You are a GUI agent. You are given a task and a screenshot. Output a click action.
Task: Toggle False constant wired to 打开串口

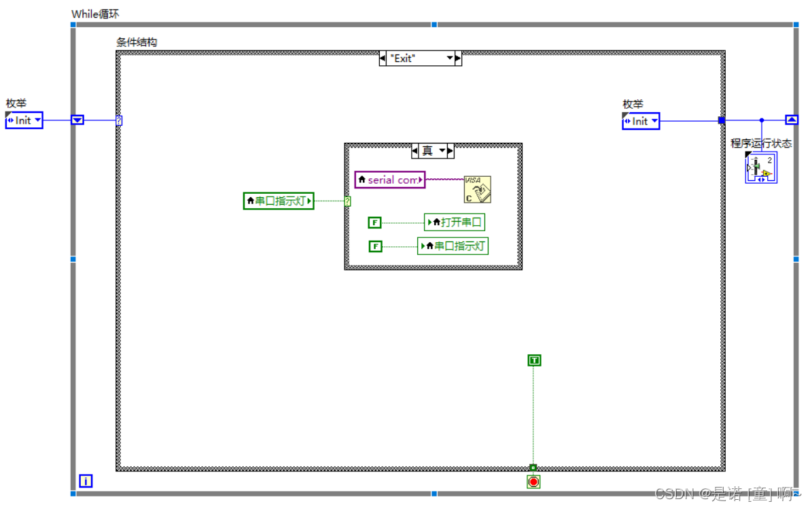pos(374,223)
